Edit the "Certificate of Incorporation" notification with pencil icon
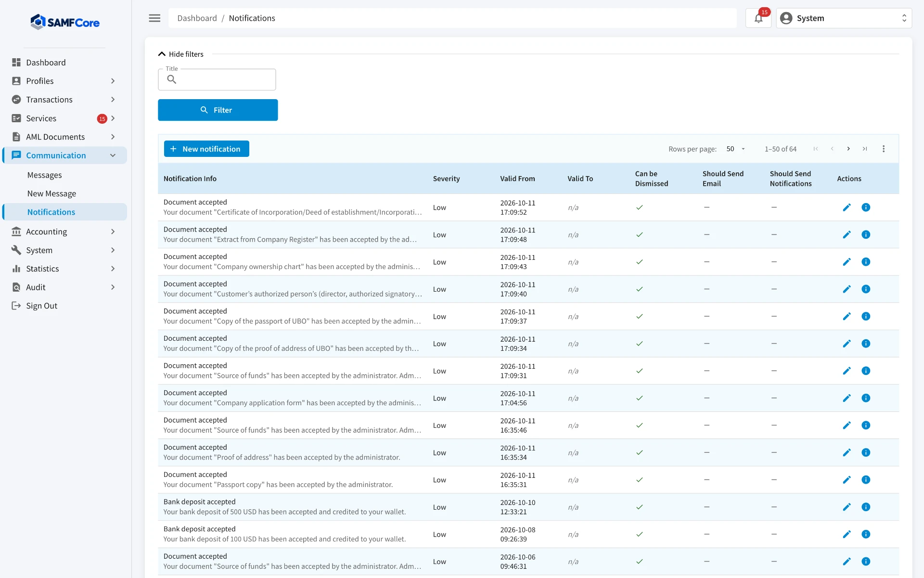Image resolution: width=924 pixels, height=578 pixels. click(847, 207)
